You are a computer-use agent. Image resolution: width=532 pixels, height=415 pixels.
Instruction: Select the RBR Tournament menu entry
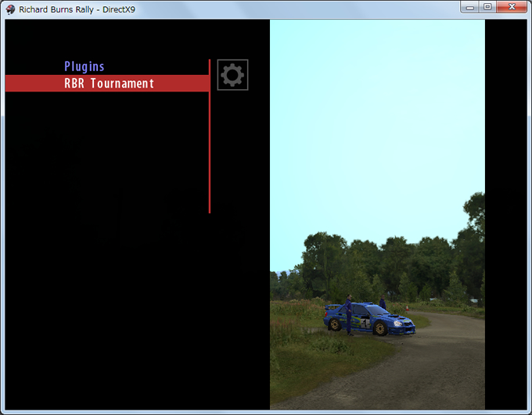click(107, 84)
